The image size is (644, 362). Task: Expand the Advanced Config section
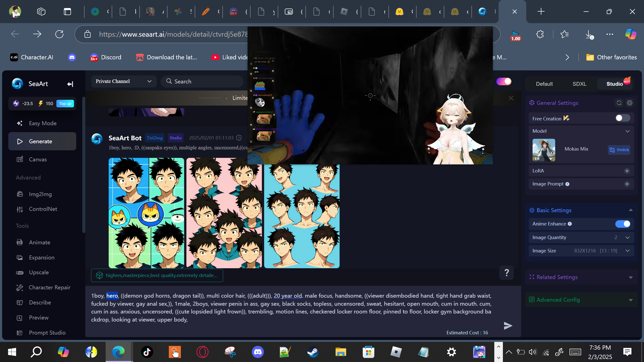pos(631,300)
